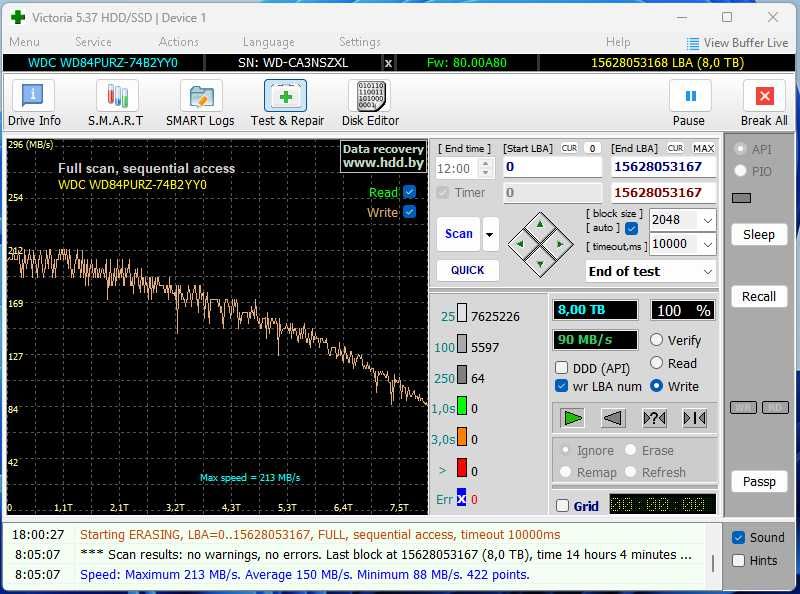The width and height of the screenshot is (800, 594).
Task: Select the Refresh radio option
Action: [x=631, y=472]
